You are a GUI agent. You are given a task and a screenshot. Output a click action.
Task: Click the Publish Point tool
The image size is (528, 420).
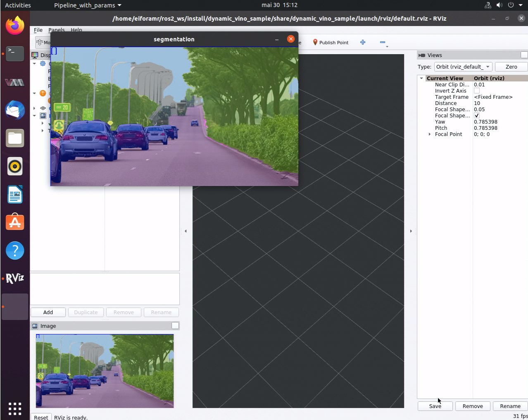click(331, 43)
